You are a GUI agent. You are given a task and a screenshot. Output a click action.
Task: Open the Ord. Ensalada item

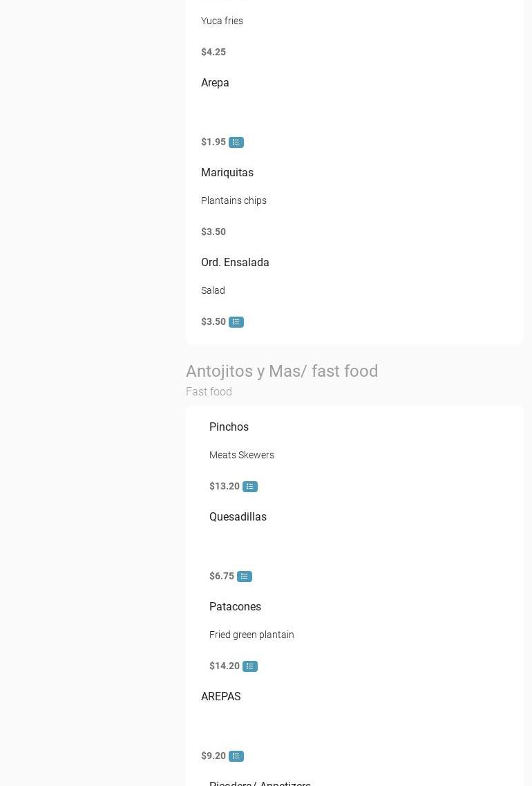point(235,263)
